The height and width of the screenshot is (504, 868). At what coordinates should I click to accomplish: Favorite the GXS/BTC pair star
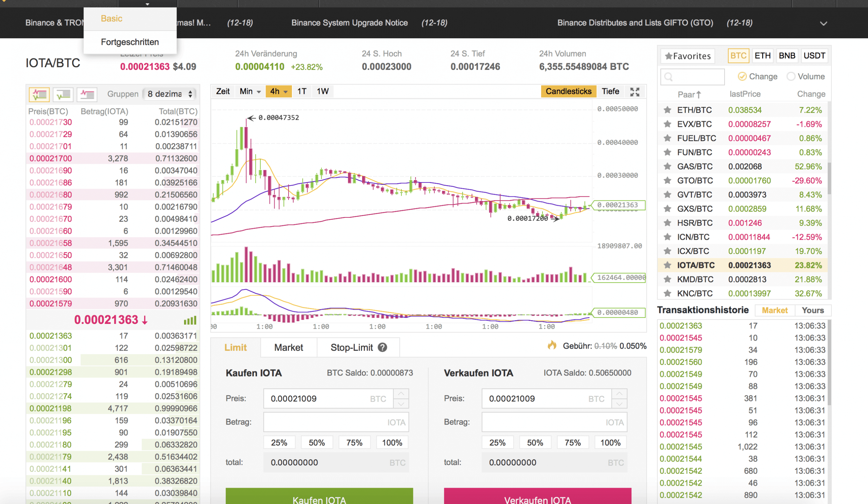[667, 209]
